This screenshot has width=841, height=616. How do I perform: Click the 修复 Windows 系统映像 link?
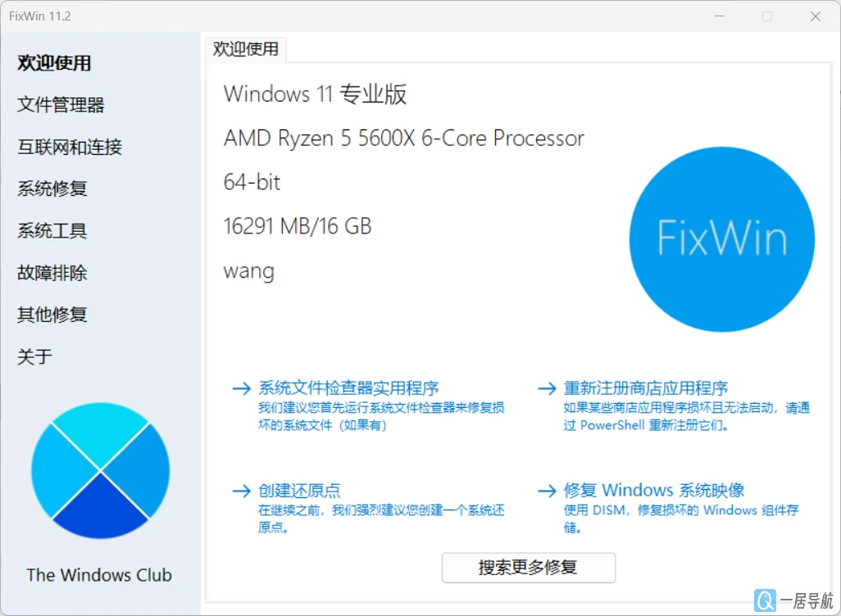654,491
